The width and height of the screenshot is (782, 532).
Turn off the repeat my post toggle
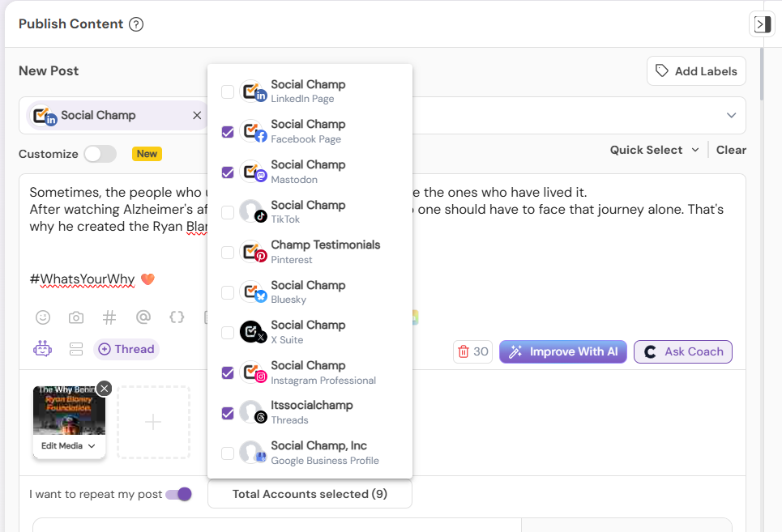[178, 494]
